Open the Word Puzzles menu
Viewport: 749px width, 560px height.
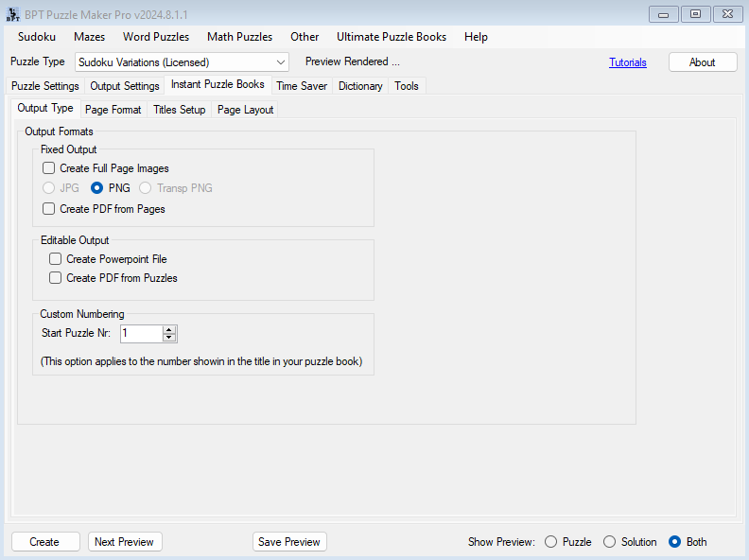click(156, 37)
